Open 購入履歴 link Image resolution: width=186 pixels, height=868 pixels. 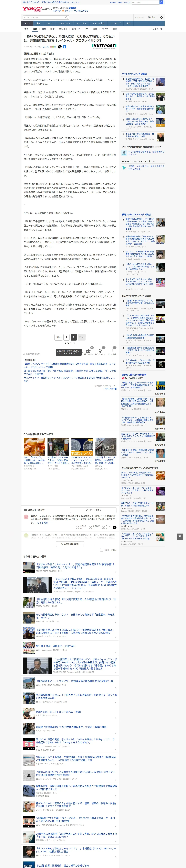(152, 18)
